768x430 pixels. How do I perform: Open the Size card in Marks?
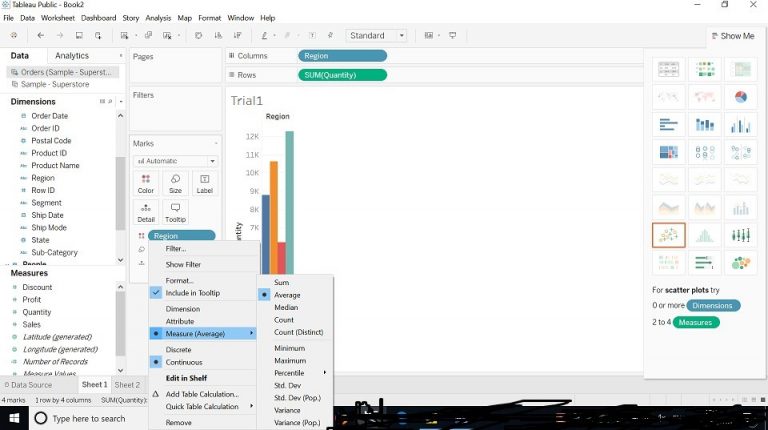175,184
